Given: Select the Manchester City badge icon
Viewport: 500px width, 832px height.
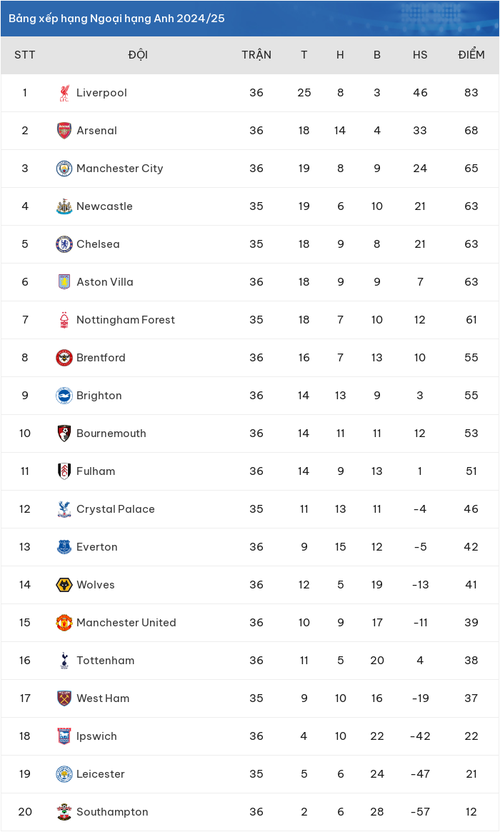Looking at the screenshot, I should (64, 168).
